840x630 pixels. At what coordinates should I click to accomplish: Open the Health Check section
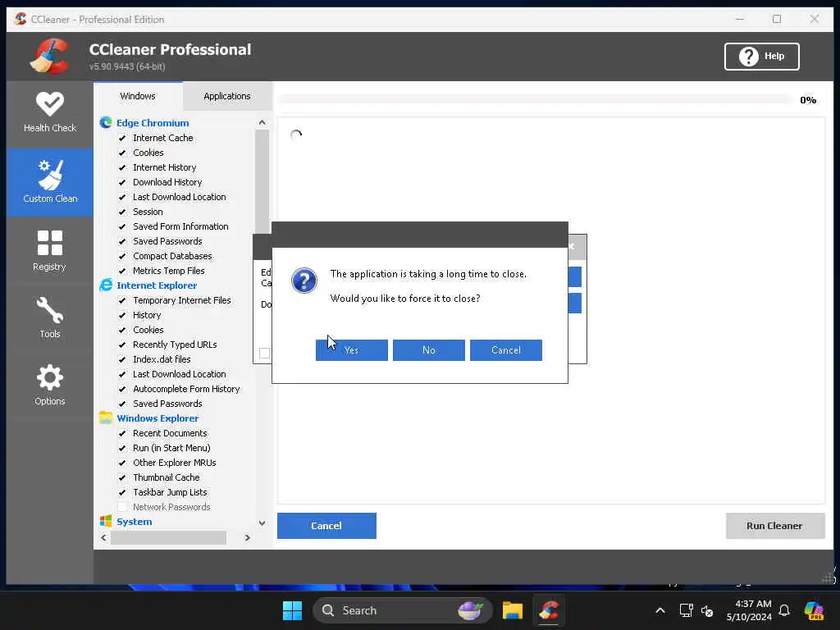click(50, 112)
